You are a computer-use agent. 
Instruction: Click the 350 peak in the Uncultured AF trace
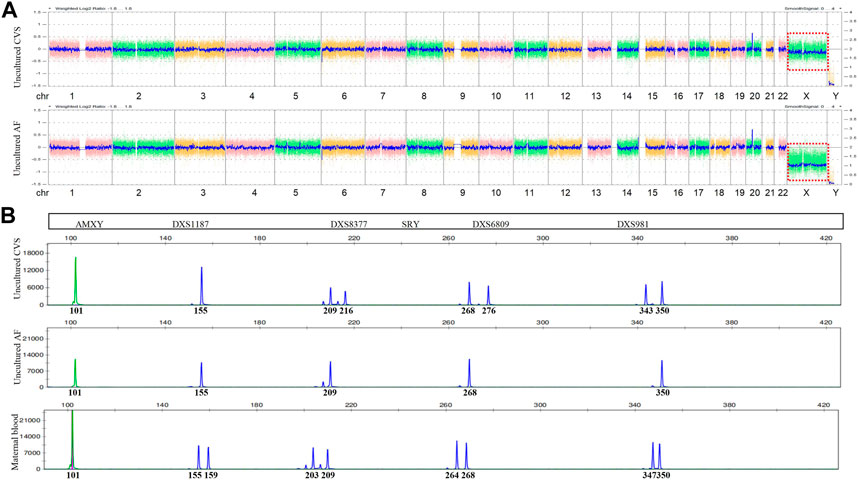click(x=662, y=373)
